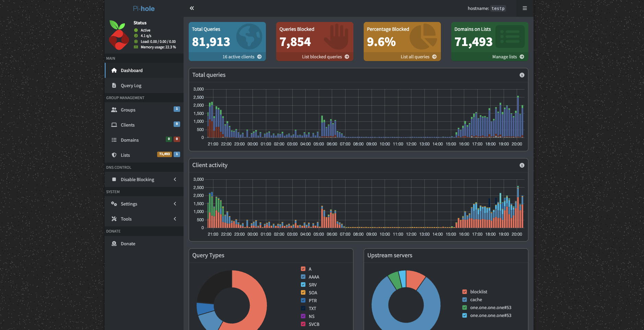Collapse sidebar with double-chevron icon

click(x=192, y=8)
